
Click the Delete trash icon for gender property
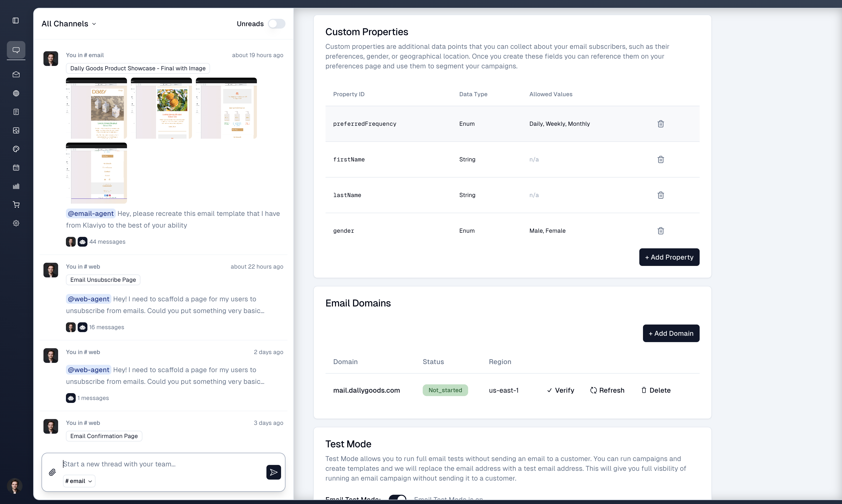pos(661,231)
